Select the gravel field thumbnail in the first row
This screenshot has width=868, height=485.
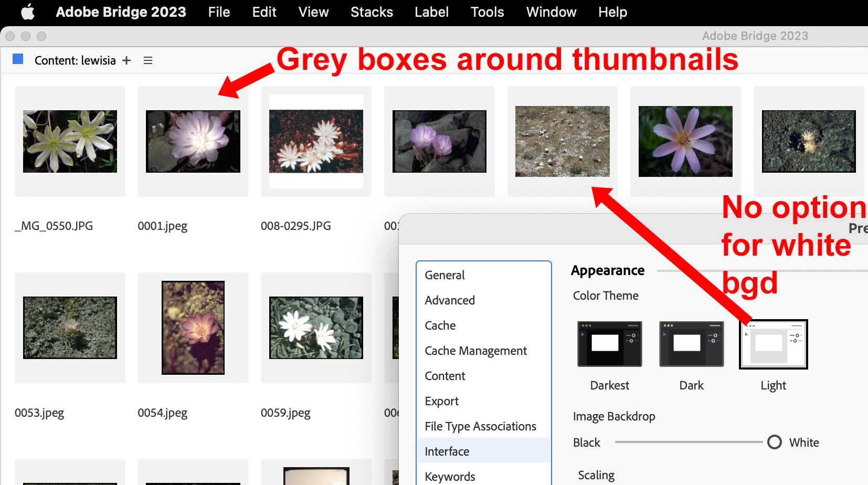click(x=563, y=141)
